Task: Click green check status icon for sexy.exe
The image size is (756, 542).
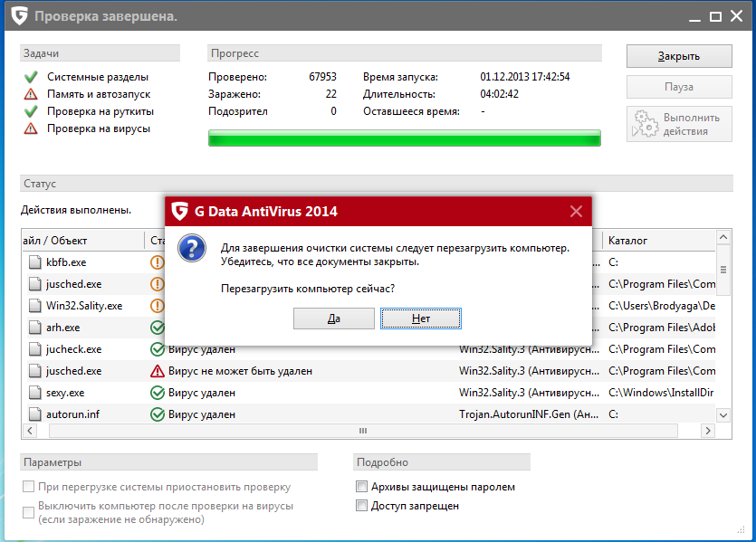Action: coord(158,393)
